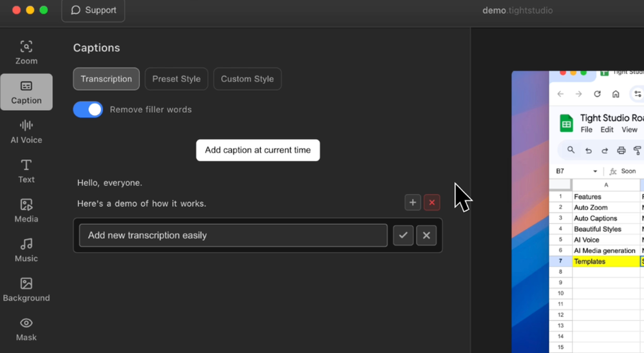Open the Zoom panel in sidebar
The height and width of the screenshot is (353, 644).
point(26,53)
